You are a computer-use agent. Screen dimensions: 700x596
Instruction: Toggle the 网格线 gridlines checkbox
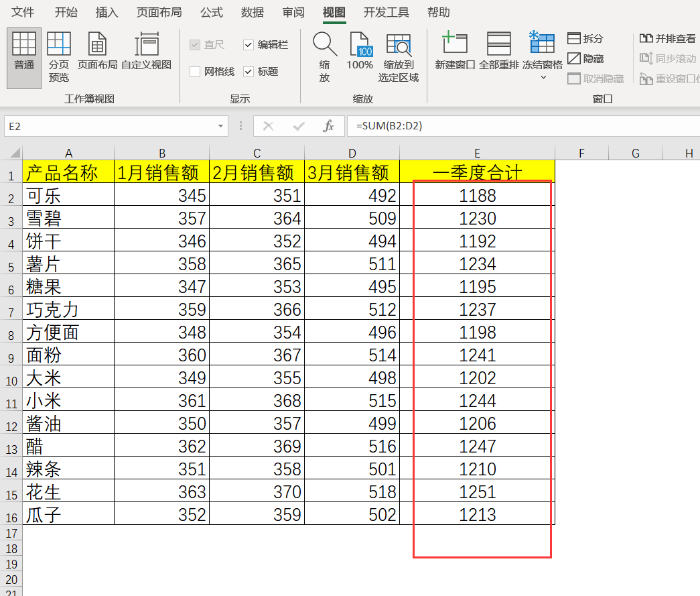(195, 72)
